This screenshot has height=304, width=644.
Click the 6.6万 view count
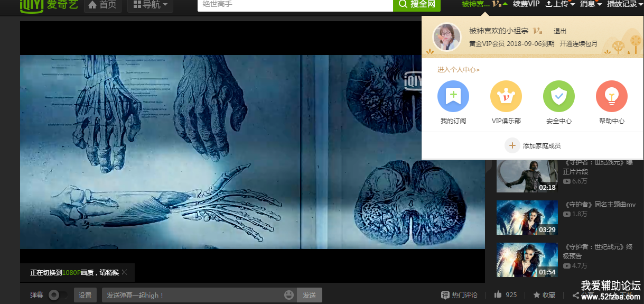coord(575,181)
